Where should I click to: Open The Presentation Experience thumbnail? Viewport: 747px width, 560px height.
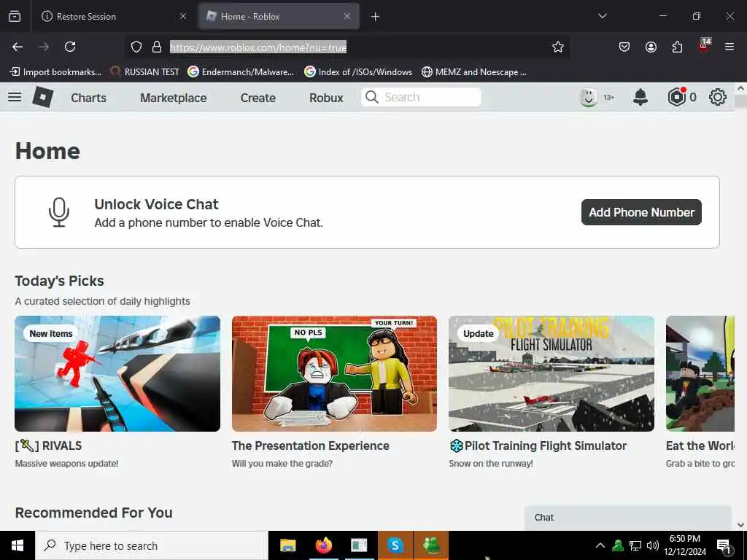click(x=334, y=374)
